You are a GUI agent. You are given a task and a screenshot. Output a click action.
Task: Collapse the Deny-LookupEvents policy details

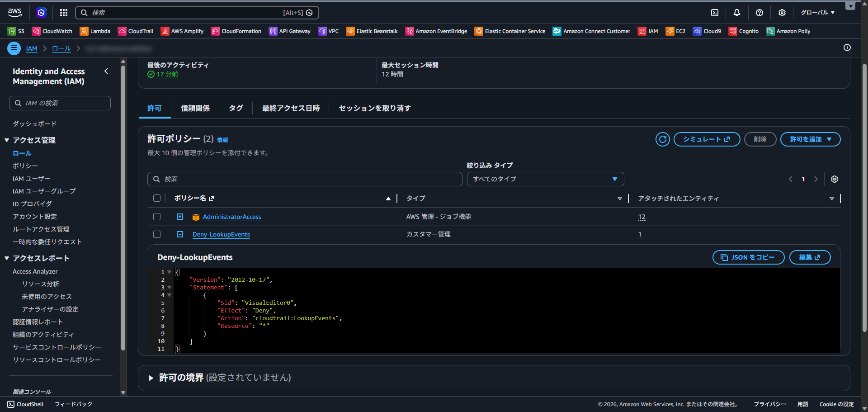coord(180,234)
